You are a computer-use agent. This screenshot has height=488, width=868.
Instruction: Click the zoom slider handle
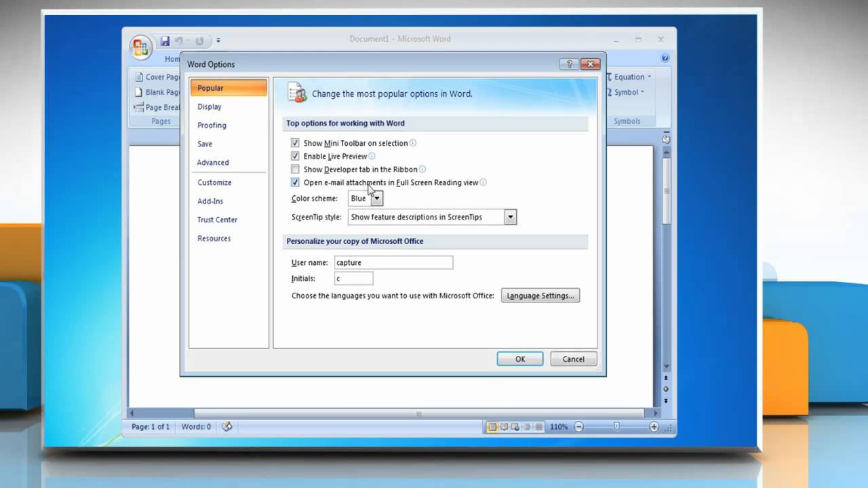(x=616, y=426)
